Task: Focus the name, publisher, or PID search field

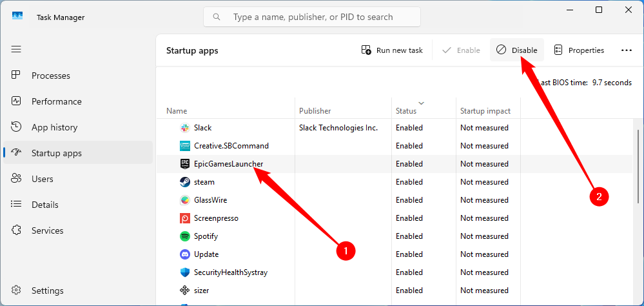Action: (x=312, y=17)
